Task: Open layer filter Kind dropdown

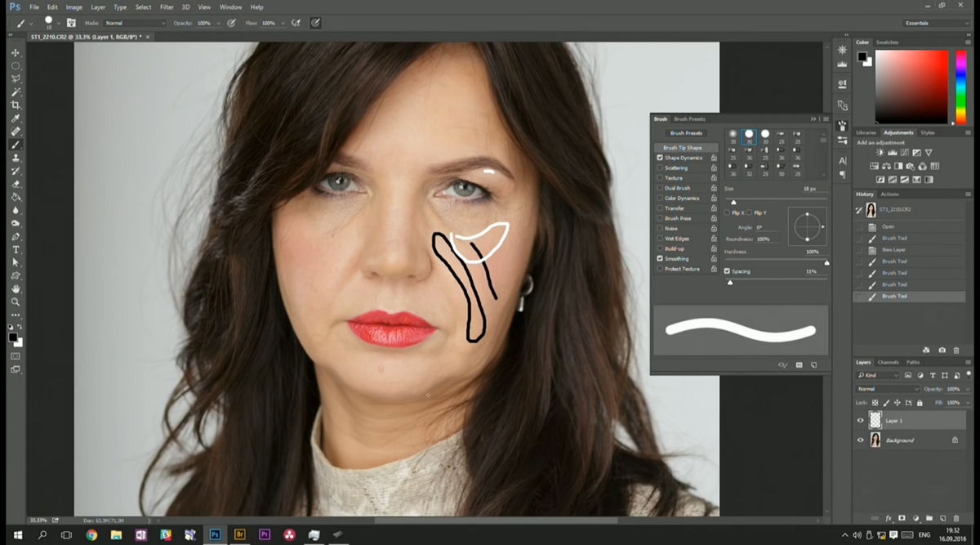Action: coord(878,376)
